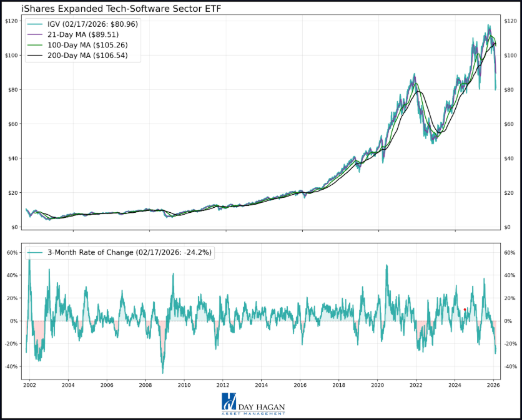Click the black 200-Day MA line sample
Viewport: 522px width, 420px height.
35,55
